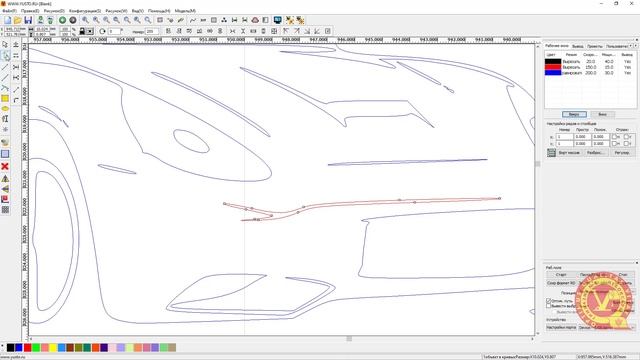Viewport: 640px width, 360px height.
Task: Click the horizontal scrollbar thumb under canvas
Action: [349, 338]
